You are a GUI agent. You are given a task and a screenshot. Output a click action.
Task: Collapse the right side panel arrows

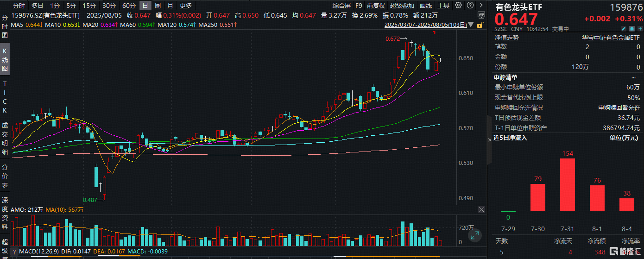pos(489,140)
